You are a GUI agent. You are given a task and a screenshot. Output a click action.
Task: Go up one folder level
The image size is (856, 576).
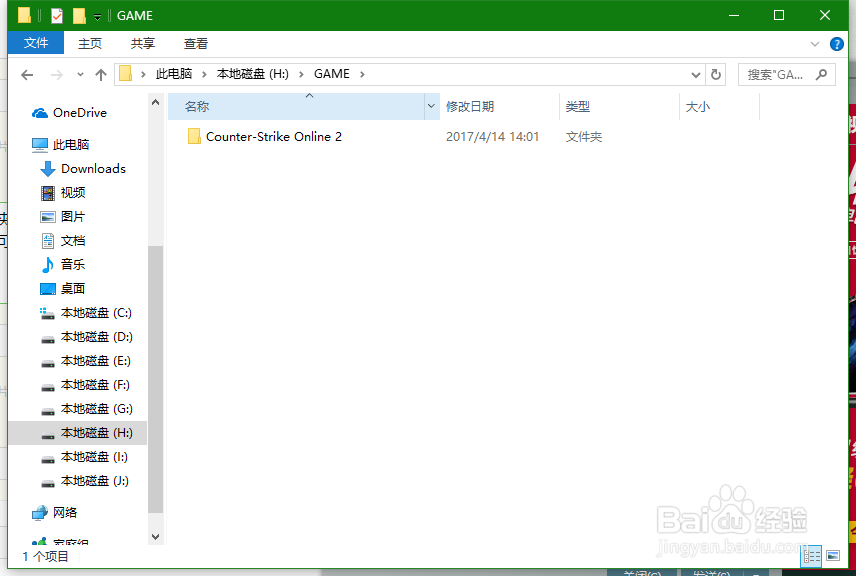(100, 75)
